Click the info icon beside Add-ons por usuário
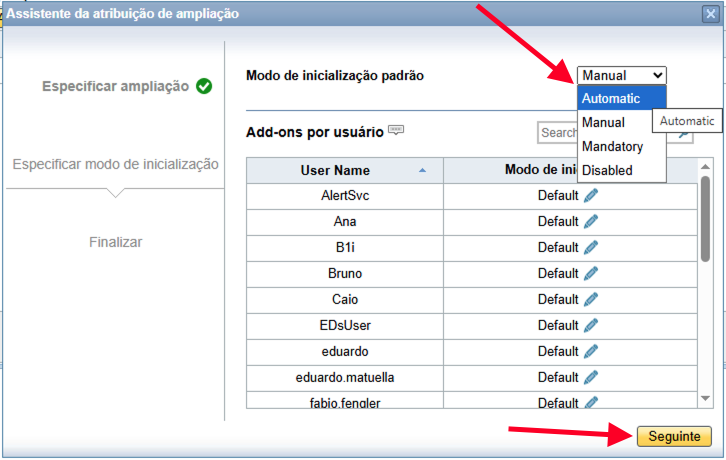The height and width of the screenshot is (460, 726). [396, 131]
